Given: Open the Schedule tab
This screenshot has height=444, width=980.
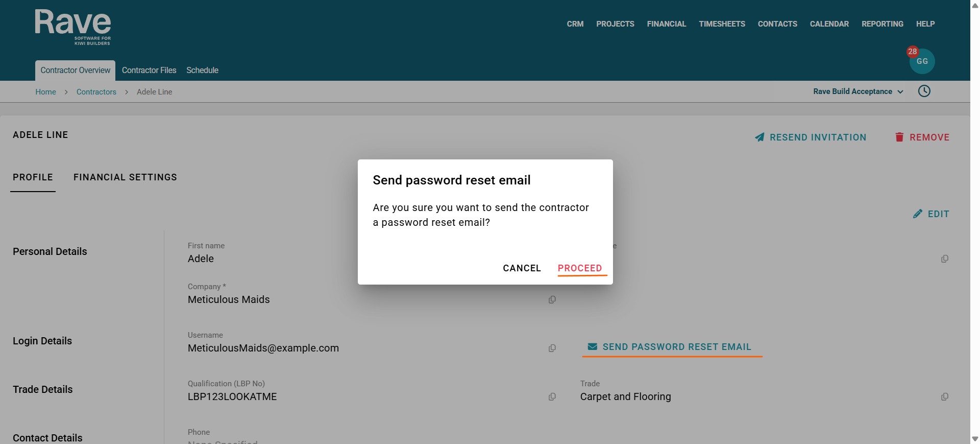Looking at the screenshot, I should pos(202,71).
